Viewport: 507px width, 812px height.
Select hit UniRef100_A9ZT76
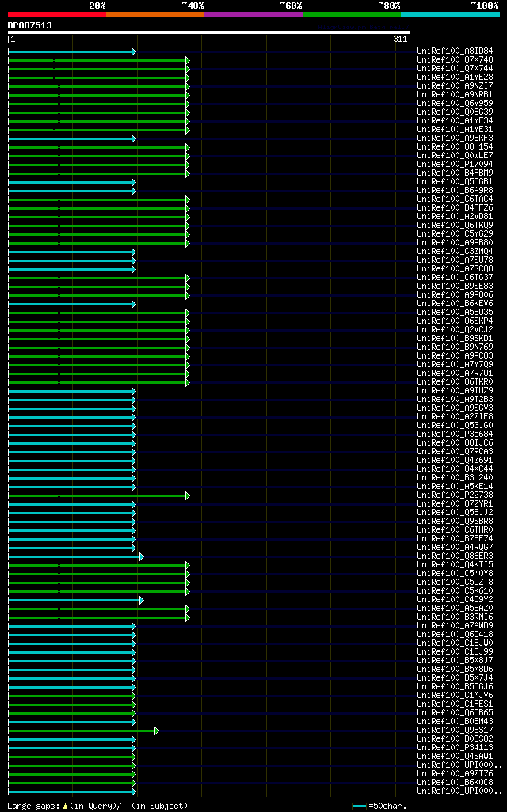[455, 774]
